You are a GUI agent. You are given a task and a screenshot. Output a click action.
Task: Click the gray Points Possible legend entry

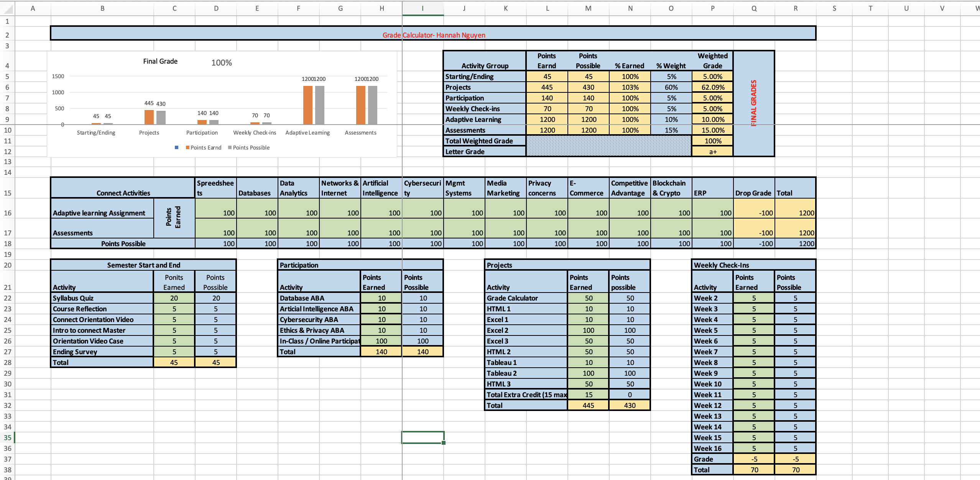[x=249, y=148]
